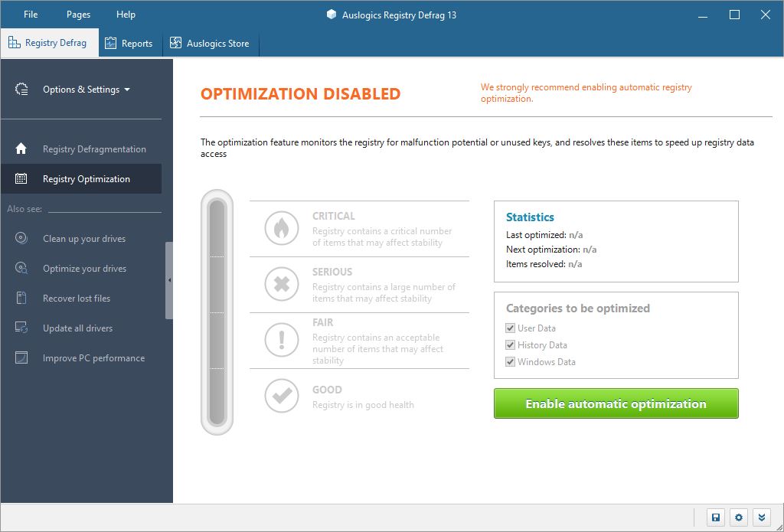Switch to the Registry Defrag tab
Viewport: 784px width, 532px height.
click(50, 43)
